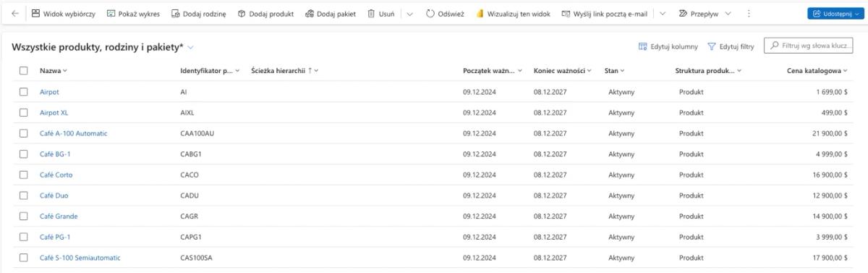Open view selector Wszystkie produkty, rodziny i pakiety
Screen dimensions: 868x273
[x=103, y=47]
